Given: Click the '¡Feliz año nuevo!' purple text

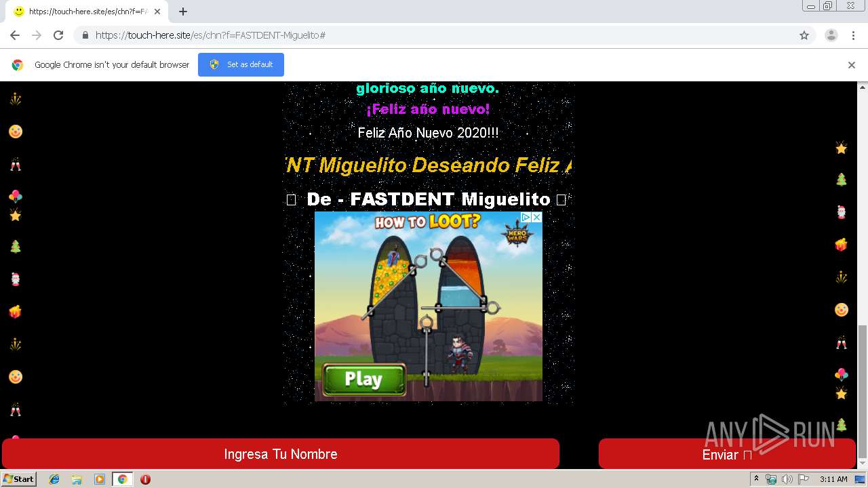Looking at the screenshot, I should [428, 109].
